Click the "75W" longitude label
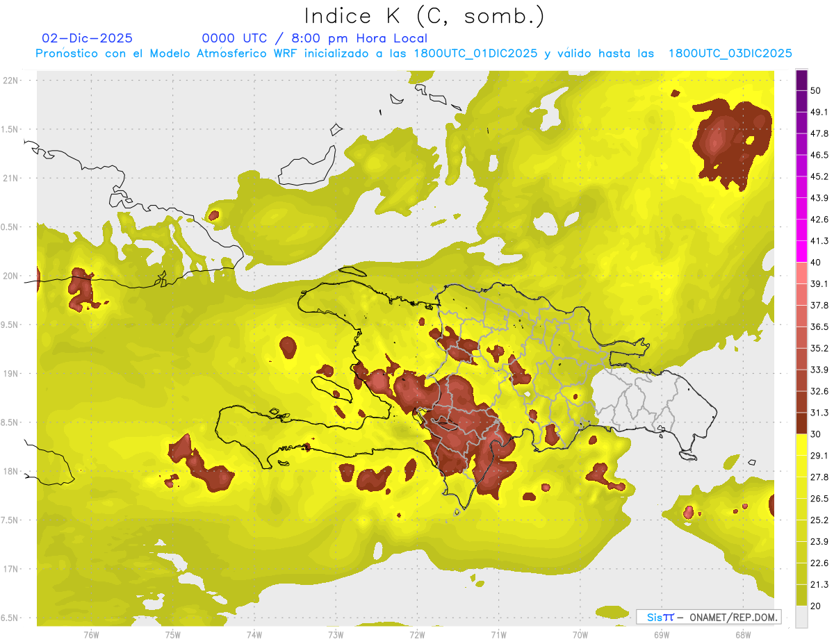 click(173, 635)
